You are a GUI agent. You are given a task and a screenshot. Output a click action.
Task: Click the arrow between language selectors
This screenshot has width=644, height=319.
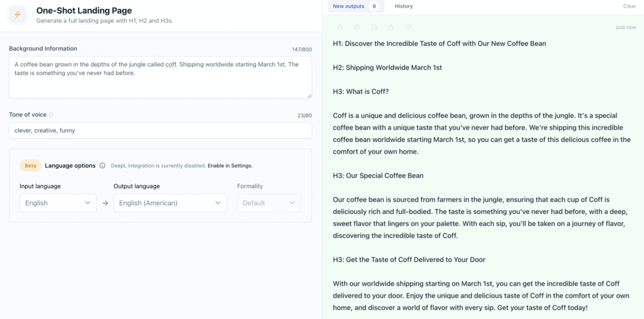click(x=105, y=203)
